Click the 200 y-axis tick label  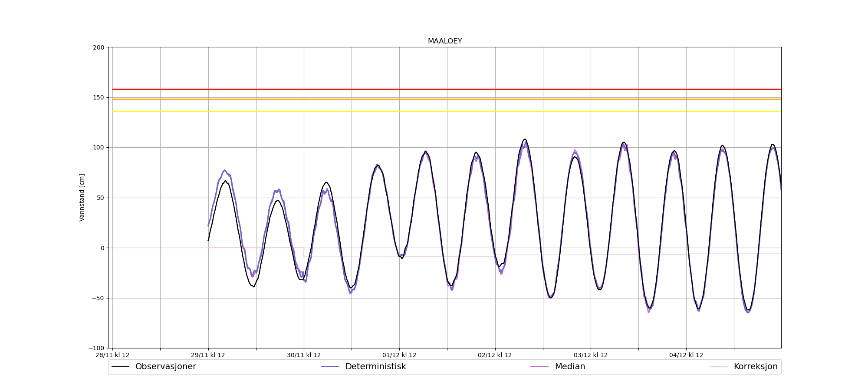(x=99, y=47)
